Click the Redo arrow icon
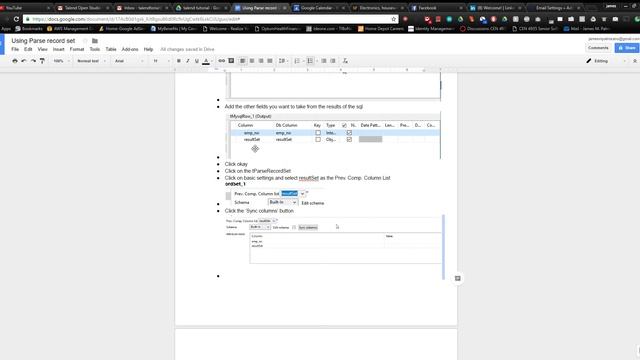The width and height of the screenshot is (640, 360). click(33, 61)
